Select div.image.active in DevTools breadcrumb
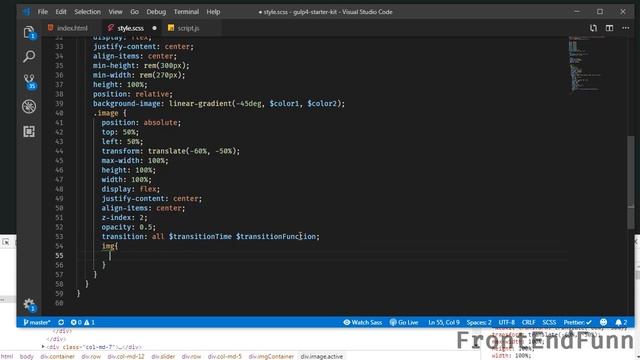The image size is (640, 360). point(322,356)
